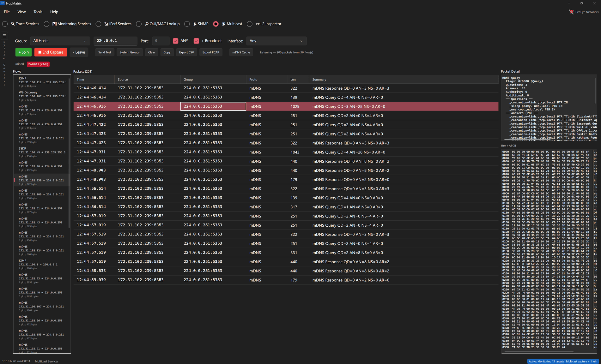The width and height of the screenshot is (601, 364).
Task: Click the + Join button
Action: point(23,52)
